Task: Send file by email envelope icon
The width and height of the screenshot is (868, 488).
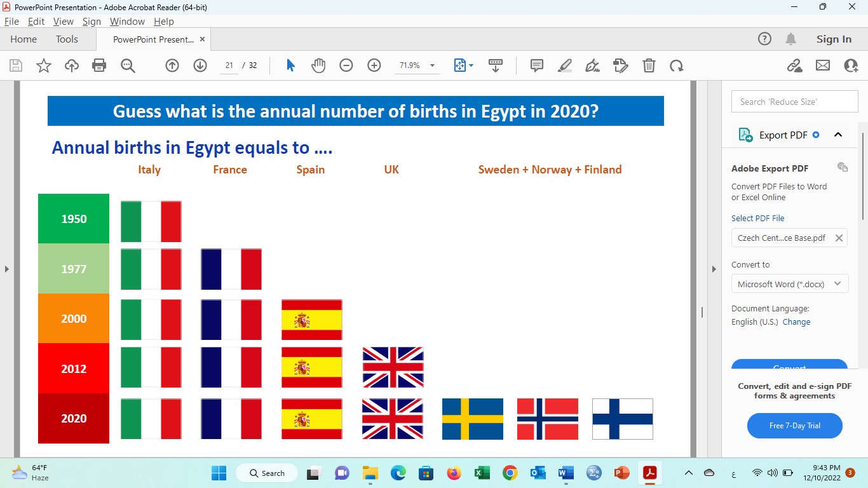Action: pyautogui.click(x=823, y=65)
